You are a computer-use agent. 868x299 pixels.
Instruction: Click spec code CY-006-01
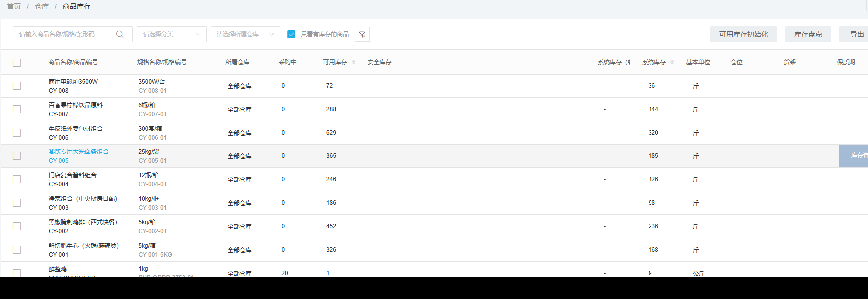(x=153, y=138)
